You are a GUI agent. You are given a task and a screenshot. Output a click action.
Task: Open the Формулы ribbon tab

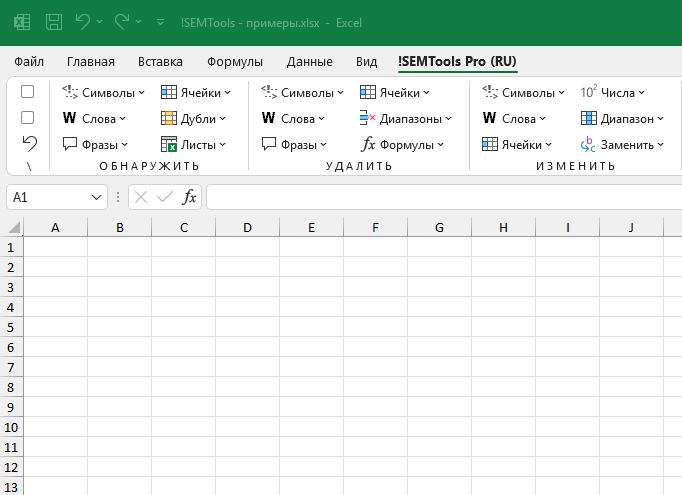(x=235, y=62)
